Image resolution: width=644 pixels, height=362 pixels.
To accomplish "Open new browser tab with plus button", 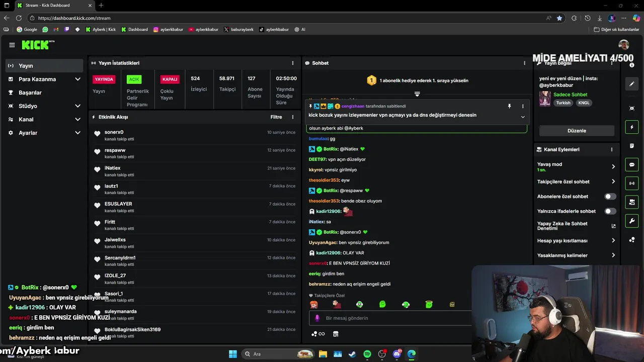I will pos(101,5).
